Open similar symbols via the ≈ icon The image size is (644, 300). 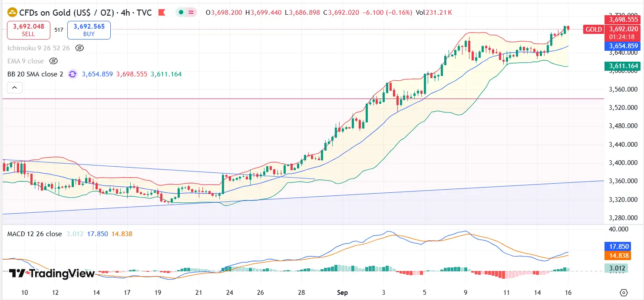point(190,13)
